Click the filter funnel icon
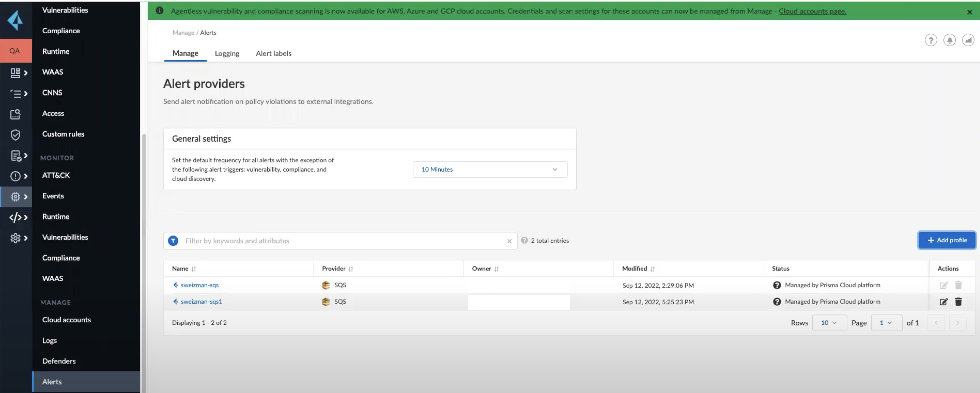 173,240
